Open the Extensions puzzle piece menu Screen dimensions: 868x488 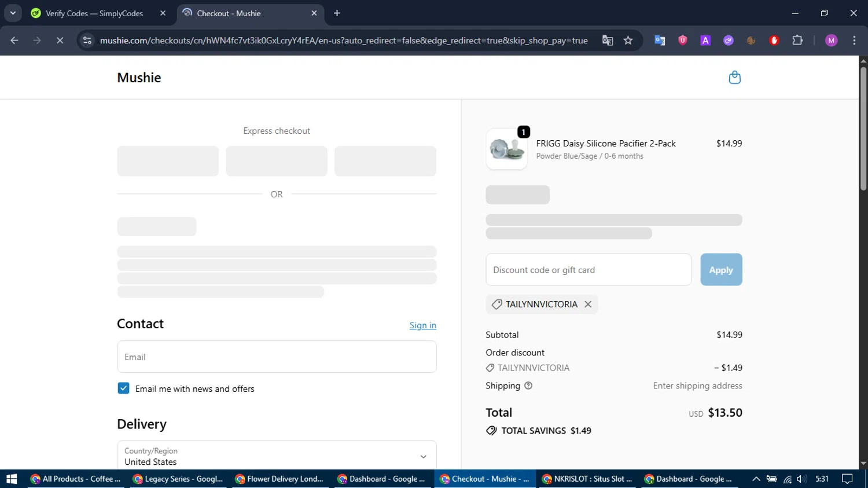click(x=797, y=41)
